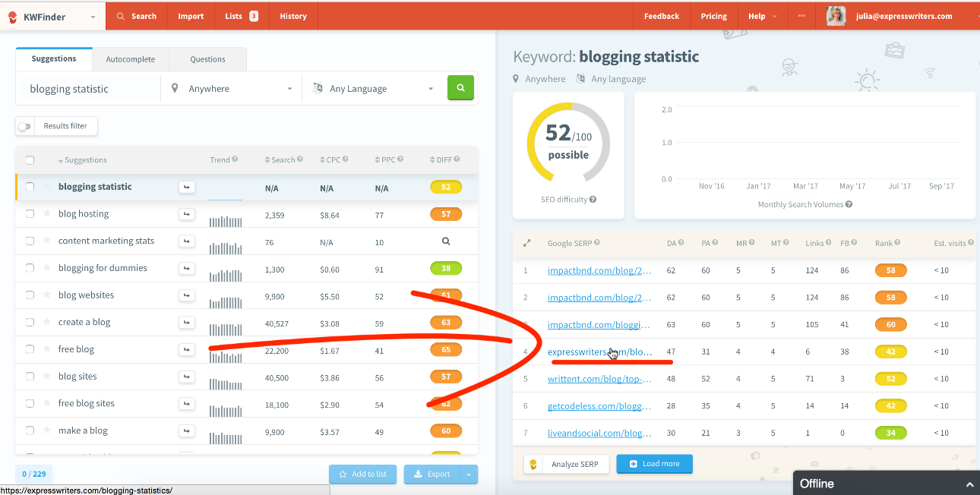The image size is (980, 495).
Task: Check the free blog sites checkbox
Action: (30, 403)
